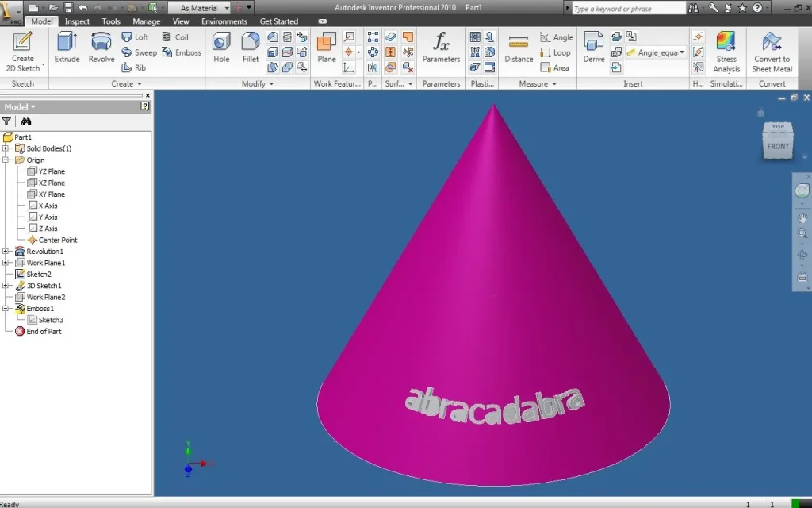The height and width of the screenshot is (508, 812).
Task: Click the keyword search field
Action: coord(629,8)
